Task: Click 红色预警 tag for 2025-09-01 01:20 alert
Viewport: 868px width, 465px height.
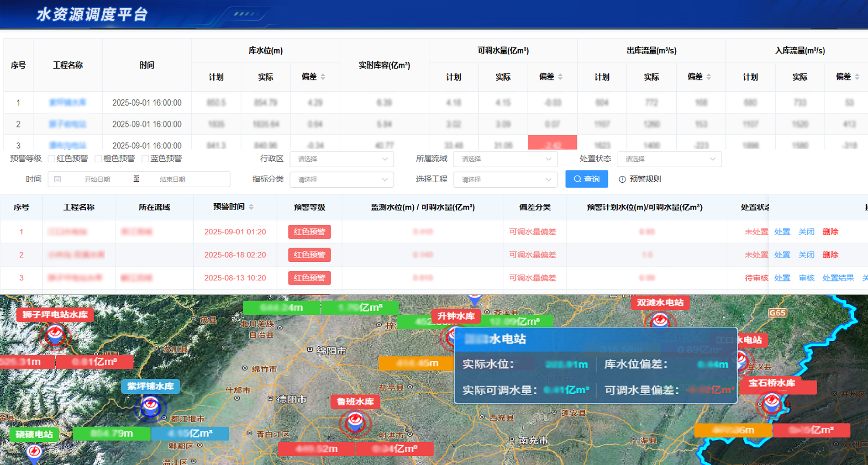Action: [x=310, y=232]
